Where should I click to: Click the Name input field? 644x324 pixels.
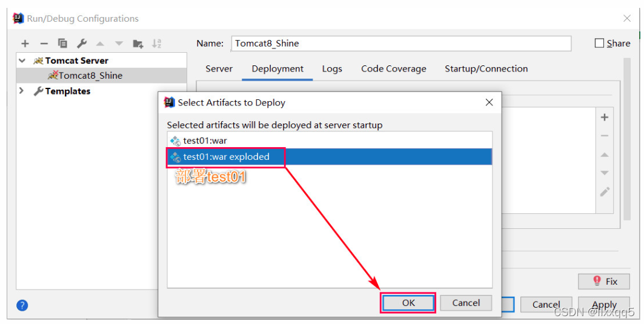point(401,44)
